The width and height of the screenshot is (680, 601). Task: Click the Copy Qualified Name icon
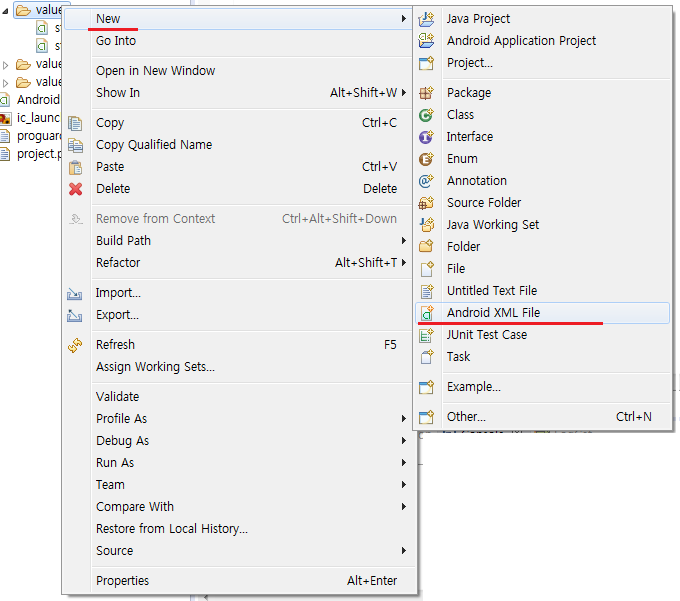click(75, 145)
